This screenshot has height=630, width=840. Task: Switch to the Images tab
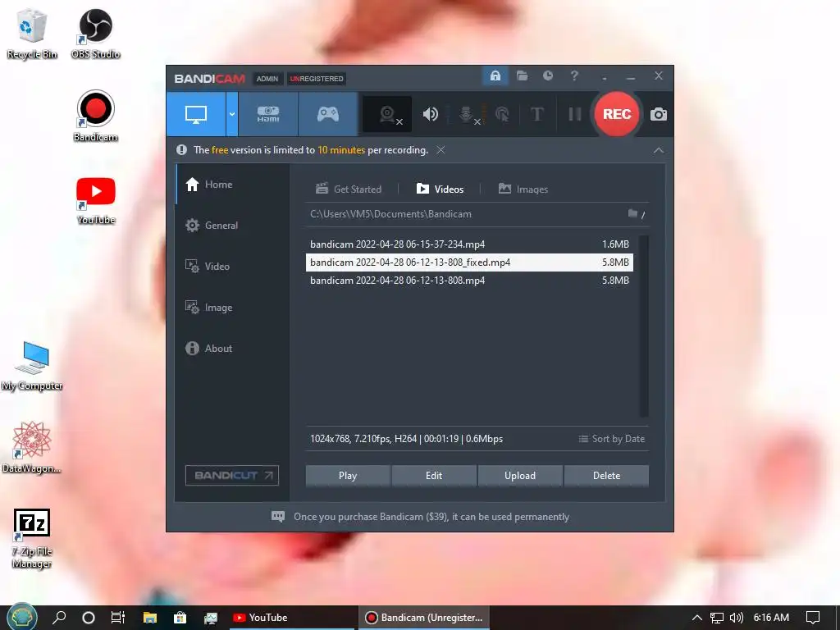[x=523, y=189]
